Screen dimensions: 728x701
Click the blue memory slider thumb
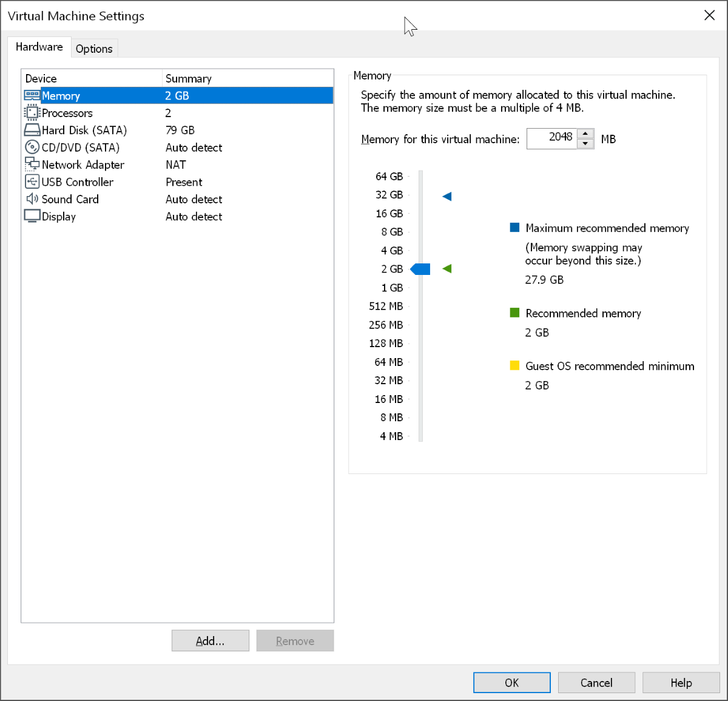(420, 269)
